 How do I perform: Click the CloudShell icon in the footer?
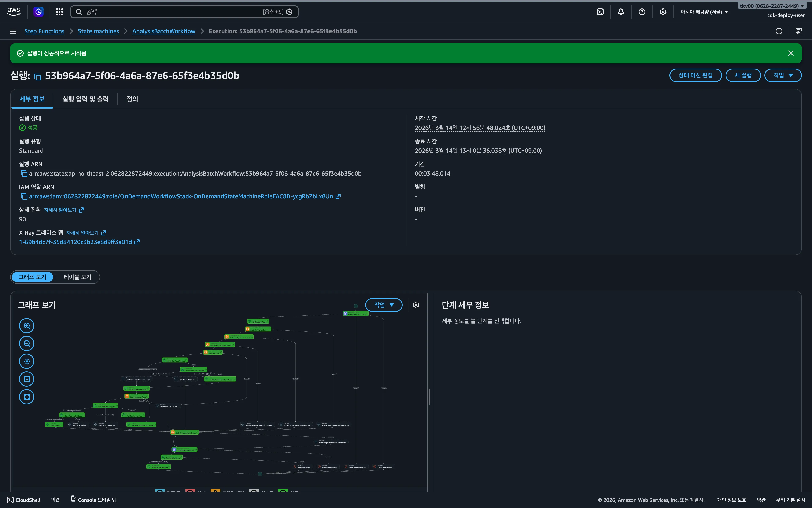10,500
